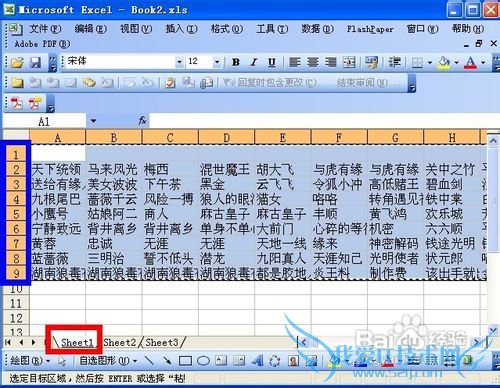Go to first sheet tab arrow

pyautogui.click(x=8, y=342)
